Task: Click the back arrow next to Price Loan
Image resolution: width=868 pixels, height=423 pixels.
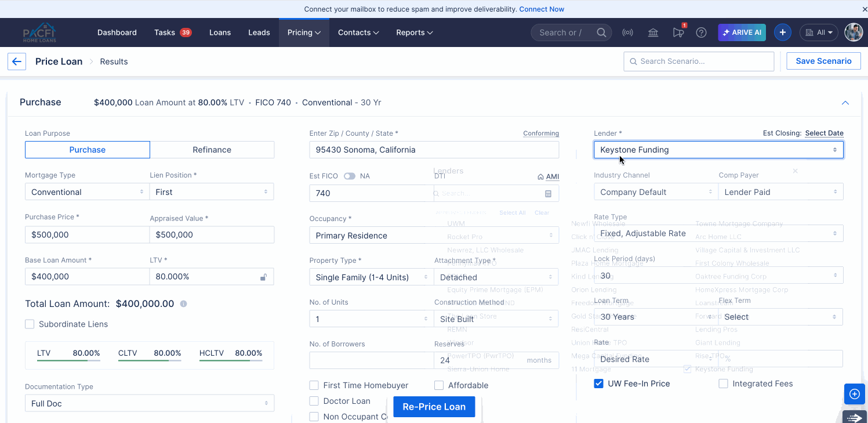Action: click(17, 62)
